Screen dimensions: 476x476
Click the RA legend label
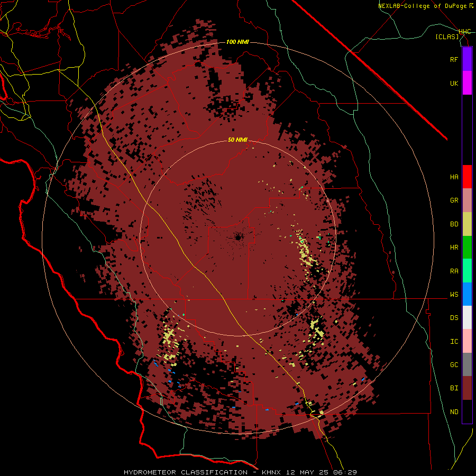454,271
